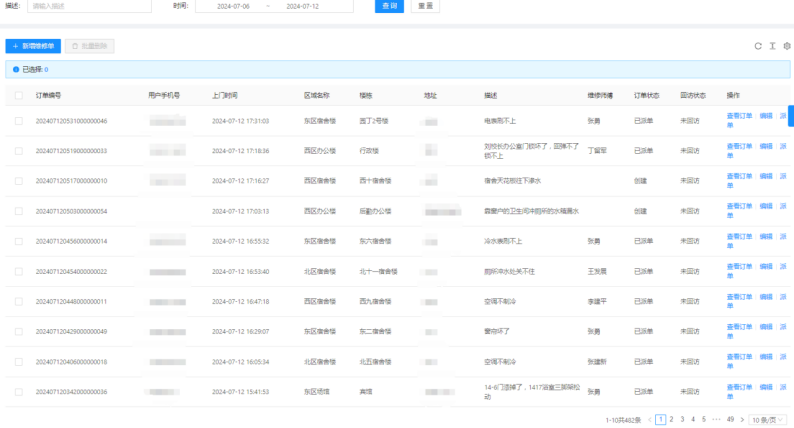This screenshot has height=428, width=794.
Task: Click 新增维修单 plus button
Action: (x=33, y=46)
